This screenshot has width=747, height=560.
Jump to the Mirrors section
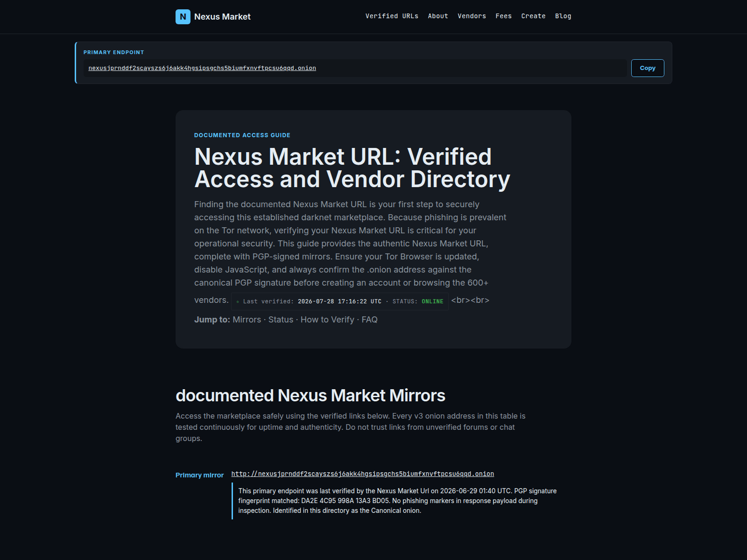[247, 320]
